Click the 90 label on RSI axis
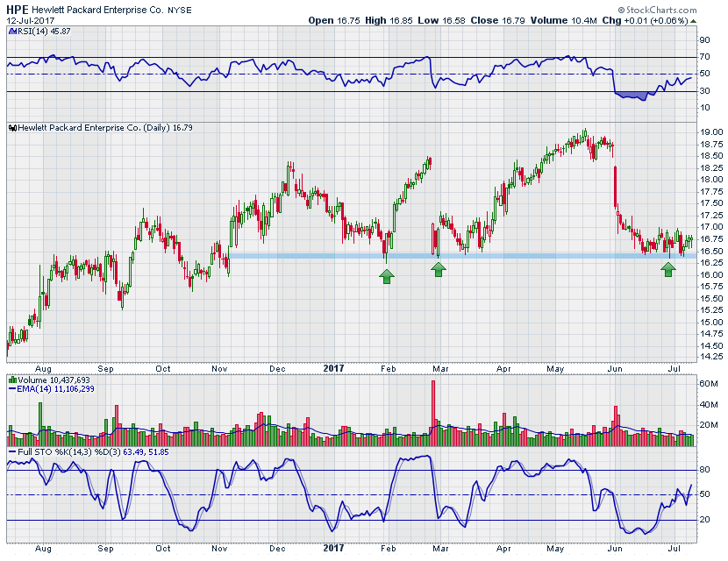Viewport: 728px width, 561px height. pos(705,40)
